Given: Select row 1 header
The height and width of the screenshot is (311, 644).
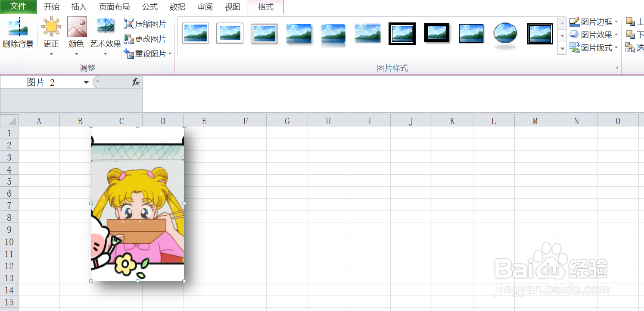Looking at the screenshot, I should (x=9, y=132).
